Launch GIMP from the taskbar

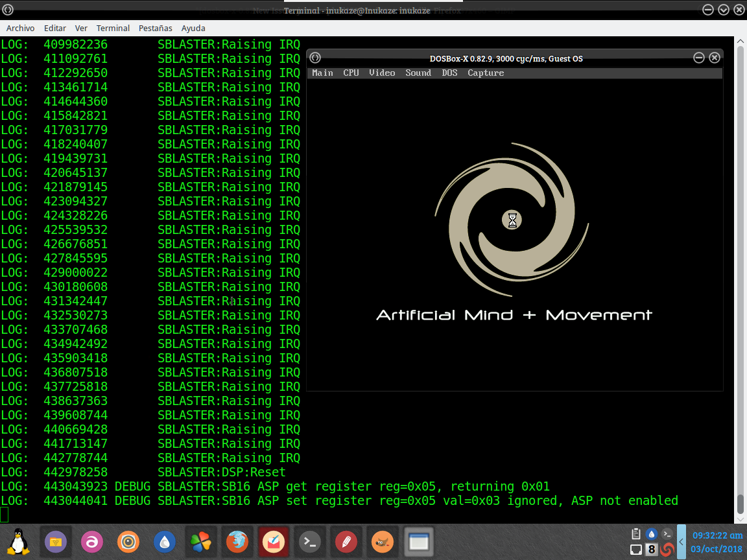[x=382, y=542]
